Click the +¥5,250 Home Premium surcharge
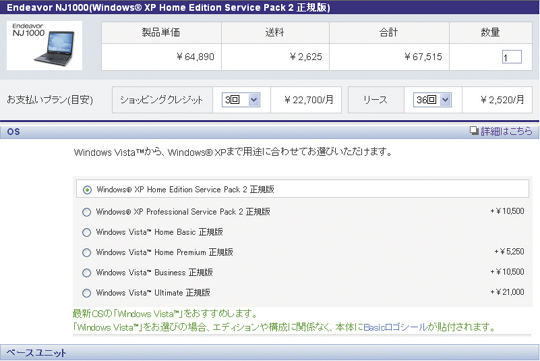540x361 pixels. 509,252
